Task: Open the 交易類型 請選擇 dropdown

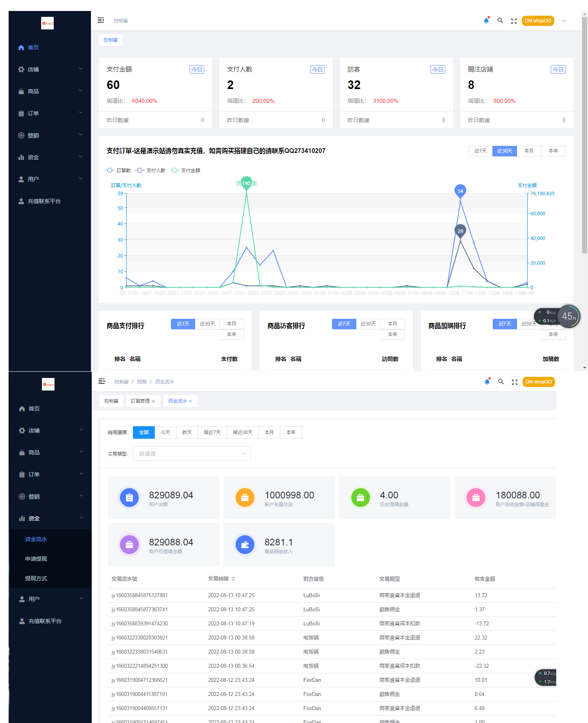Action: coord(191,454)
